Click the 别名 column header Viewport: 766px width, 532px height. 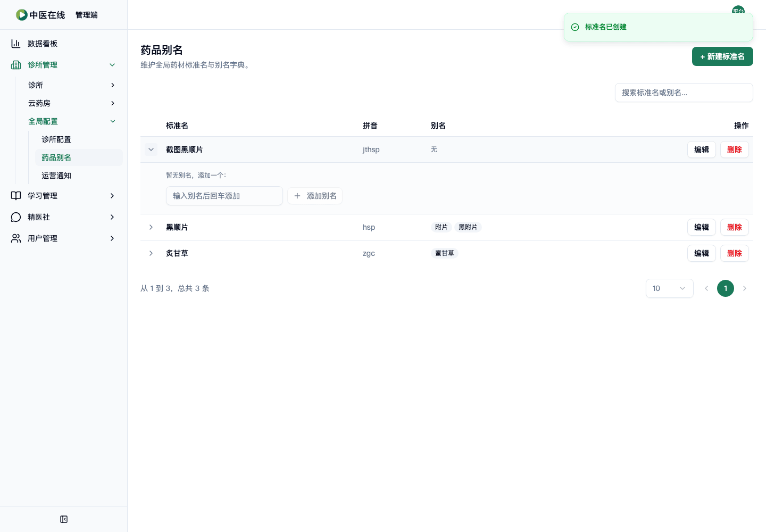(438, 126)
